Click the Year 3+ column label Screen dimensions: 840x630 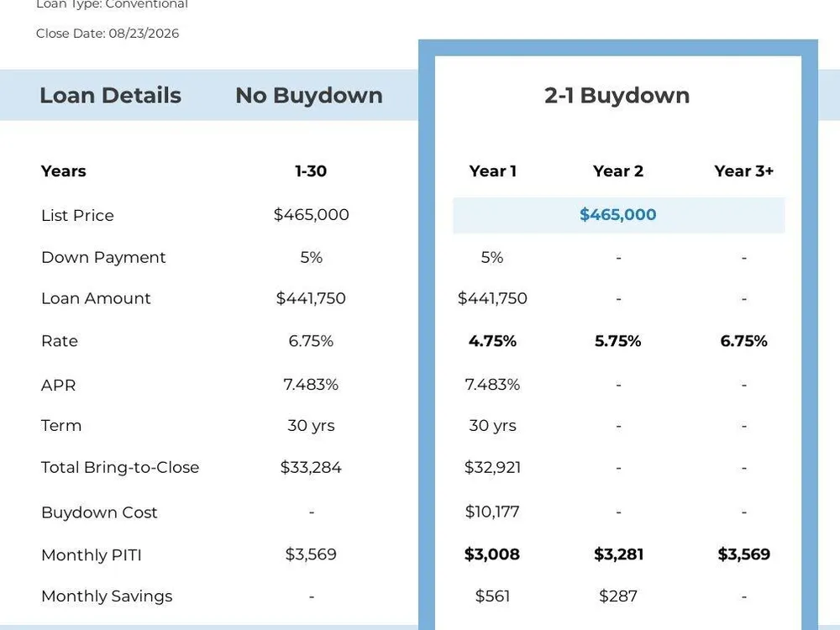tap(743, 171)
